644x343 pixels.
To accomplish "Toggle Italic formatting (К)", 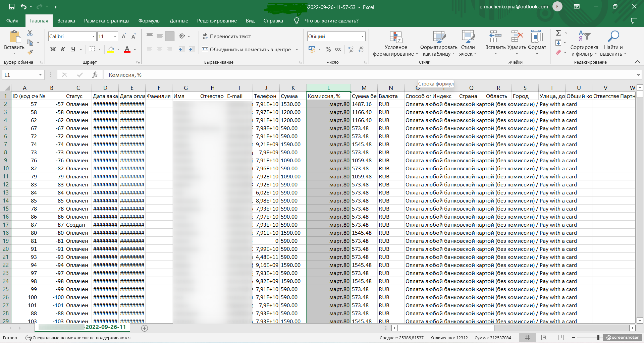I will [63, 50].
